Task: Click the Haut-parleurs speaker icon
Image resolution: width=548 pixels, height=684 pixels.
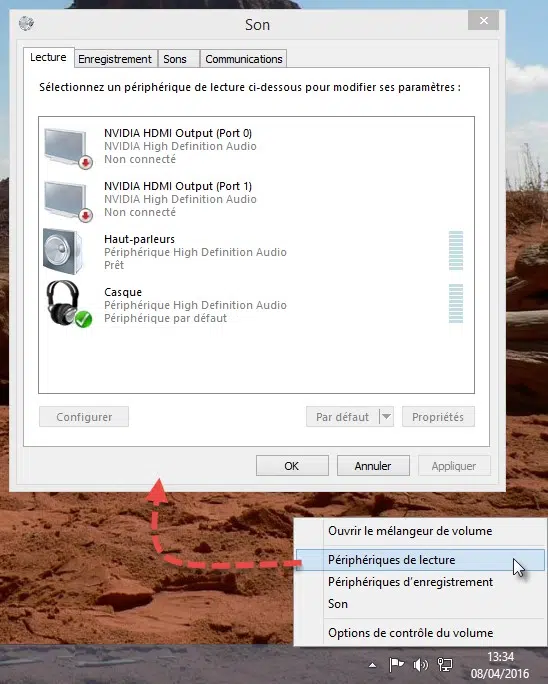Action: (63, 252)
